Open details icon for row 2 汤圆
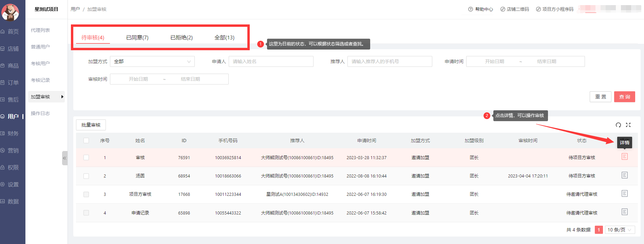 (624, 175)
